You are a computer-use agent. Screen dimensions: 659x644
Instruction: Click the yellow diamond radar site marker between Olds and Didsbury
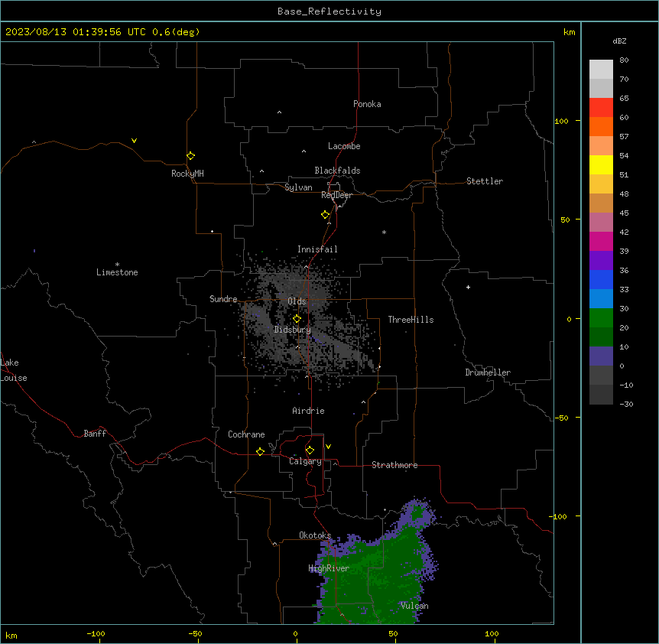(x=297, y=319)
